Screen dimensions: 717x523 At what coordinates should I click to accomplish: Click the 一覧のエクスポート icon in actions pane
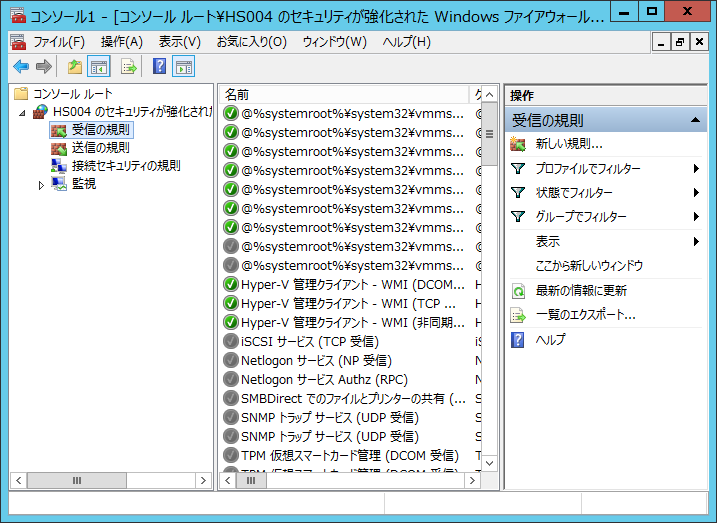click(518, 315)
